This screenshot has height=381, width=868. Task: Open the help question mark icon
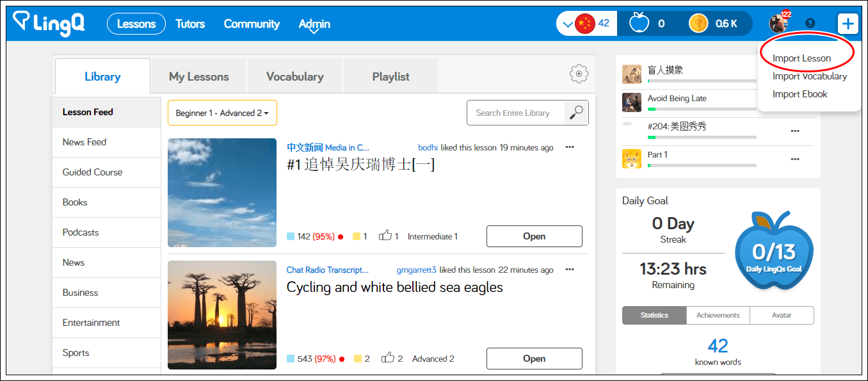pyautogui.click(x=810, y=24)
